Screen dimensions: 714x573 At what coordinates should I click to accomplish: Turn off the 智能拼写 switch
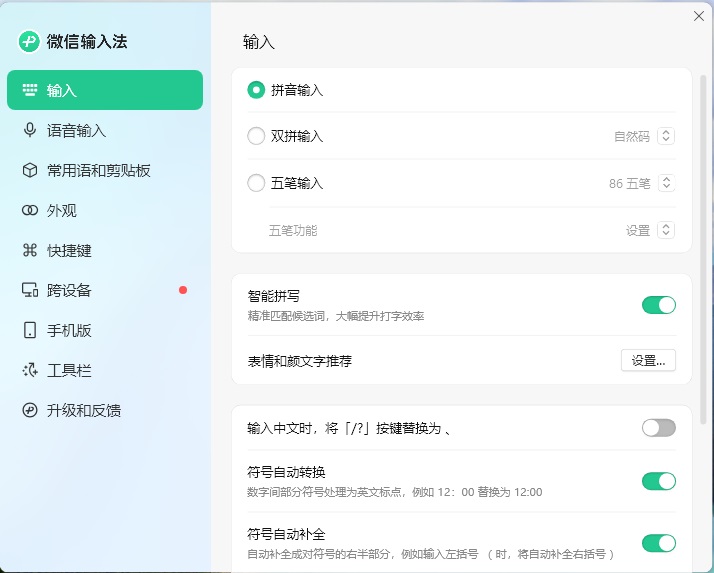(x=658, y=305)
